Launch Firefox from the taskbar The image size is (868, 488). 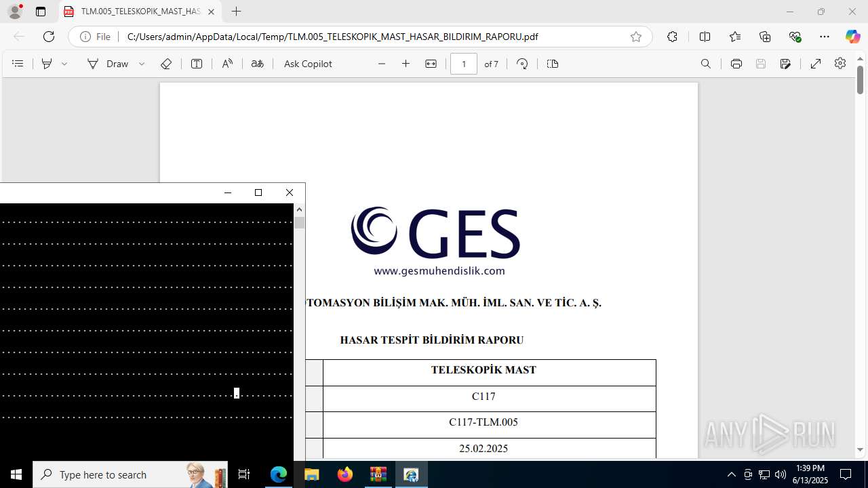[345, 474]
